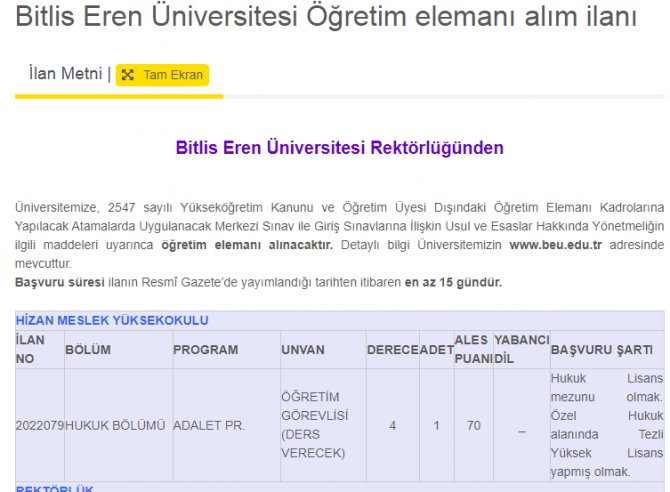Click the REKTÖRLÜK section heading
Viewport: 670px width, 492px height.
(x=54, y=489)
